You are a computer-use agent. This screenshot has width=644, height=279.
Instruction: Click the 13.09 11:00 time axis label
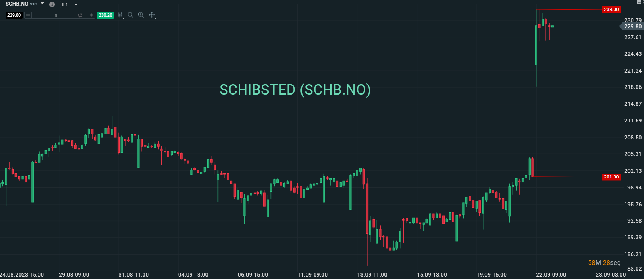tap(372, 275)
